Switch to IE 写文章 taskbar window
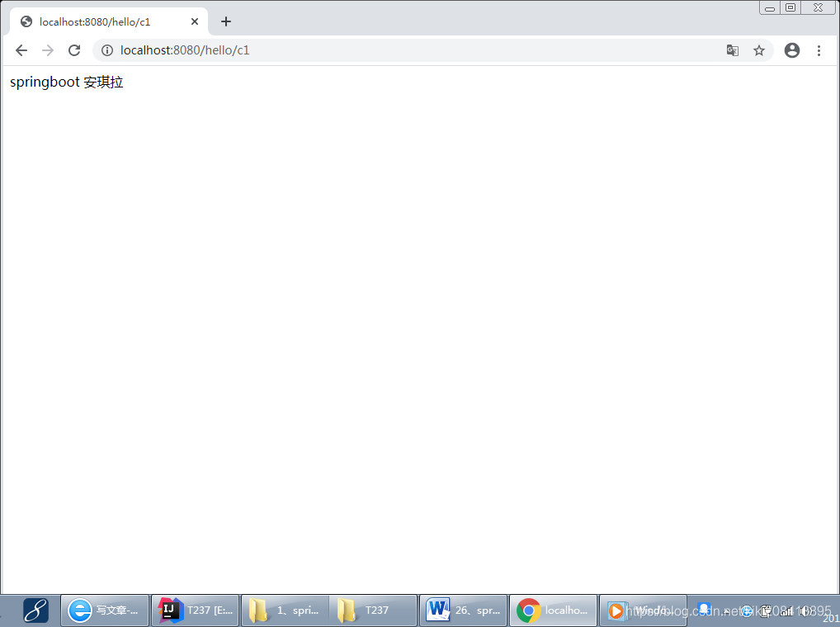 (105, 610)
